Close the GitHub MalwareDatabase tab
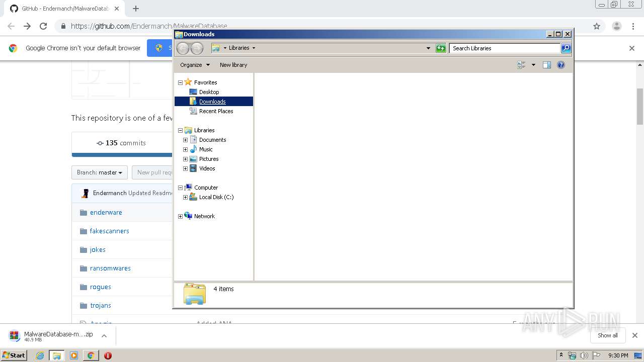Screen dimensions: 644x362 pos(117,9)
